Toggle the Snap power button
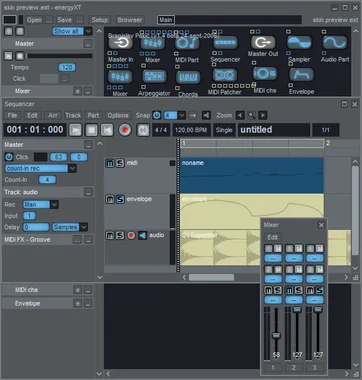 pos(156,115)
